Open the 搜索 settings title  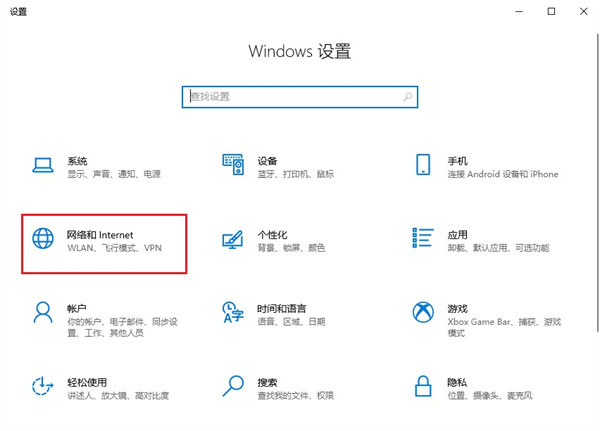click(x=267, y=382)
